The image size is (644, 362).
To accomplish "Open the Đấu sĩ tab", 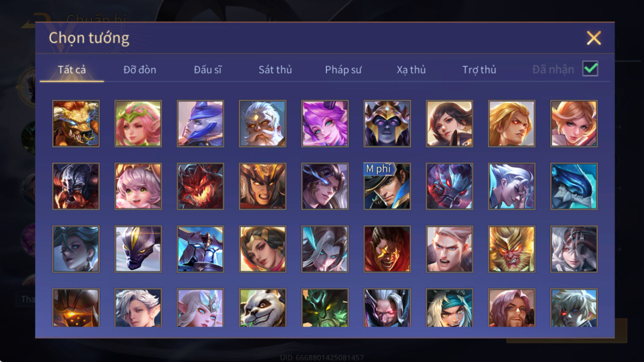I will pos(208,70).
